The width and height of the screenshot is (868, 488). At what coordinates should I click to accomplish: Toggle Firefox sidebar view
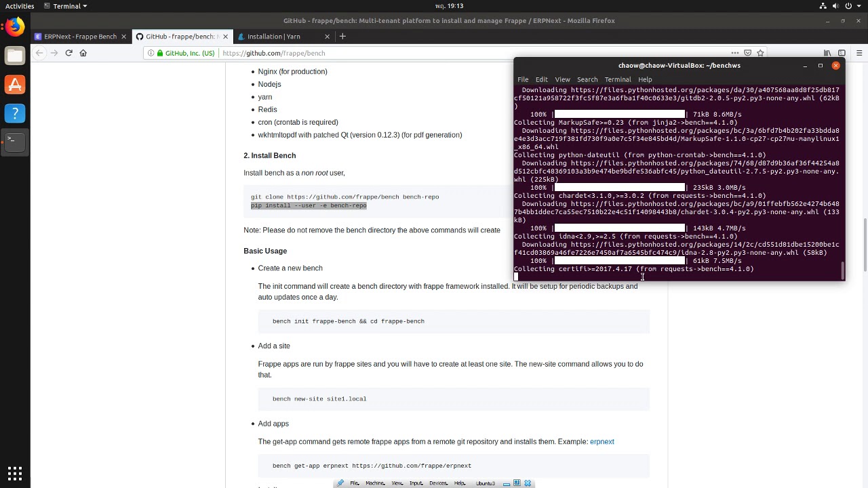click(842, 53)
